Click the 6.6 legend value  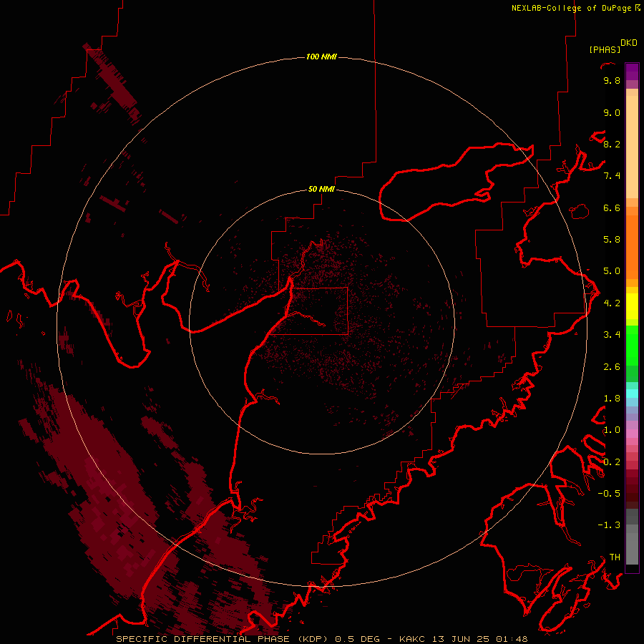(612, 208)
